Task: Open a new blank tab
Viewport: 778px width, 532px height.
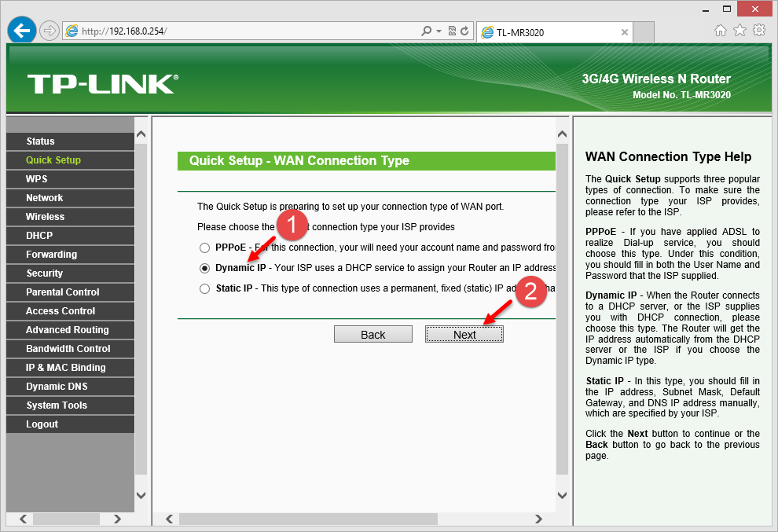Action: pos(644,32)
